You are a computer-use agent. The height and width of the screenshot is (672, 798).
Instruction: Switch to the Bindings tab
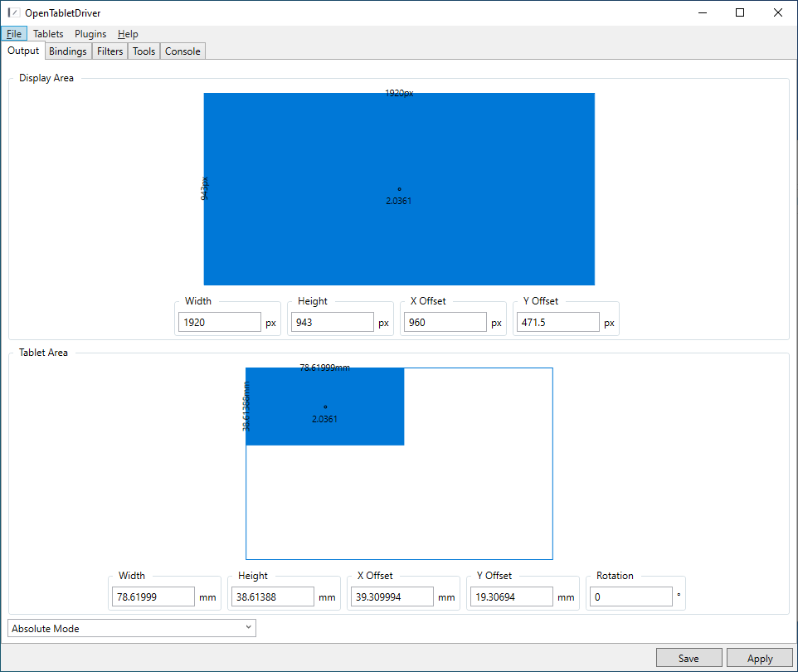pyautogui.click(x=68, y=51)
